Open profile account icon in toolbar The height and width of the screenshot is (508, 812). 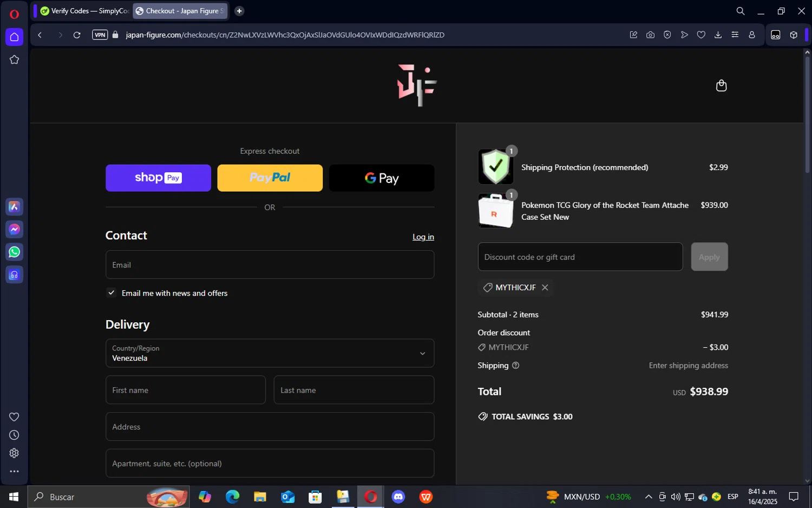752,35
